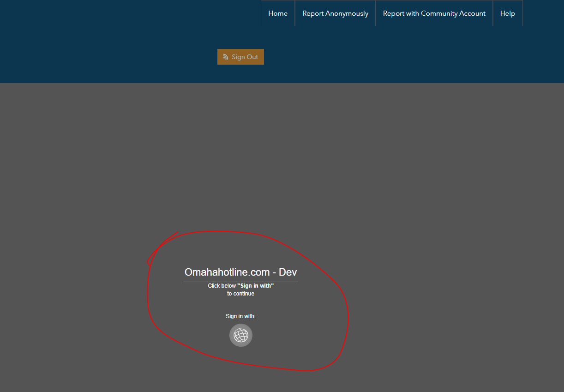This screenshot has height=392, width=564.
Task: Click the Omahahotline.com - Dev heading
Action: 241,272
